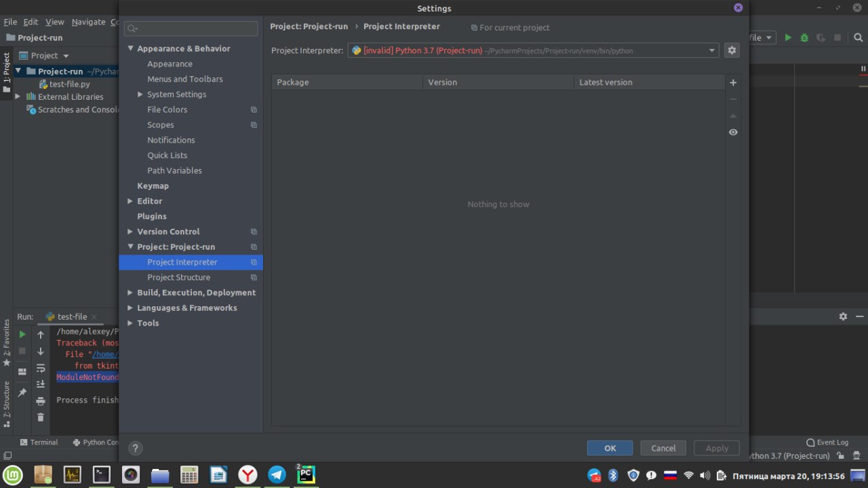Image resolution: width=868 pixels, height=488 pixels.
Task: Clear Run output with trash icon
Action: click(x=41, y=417)
